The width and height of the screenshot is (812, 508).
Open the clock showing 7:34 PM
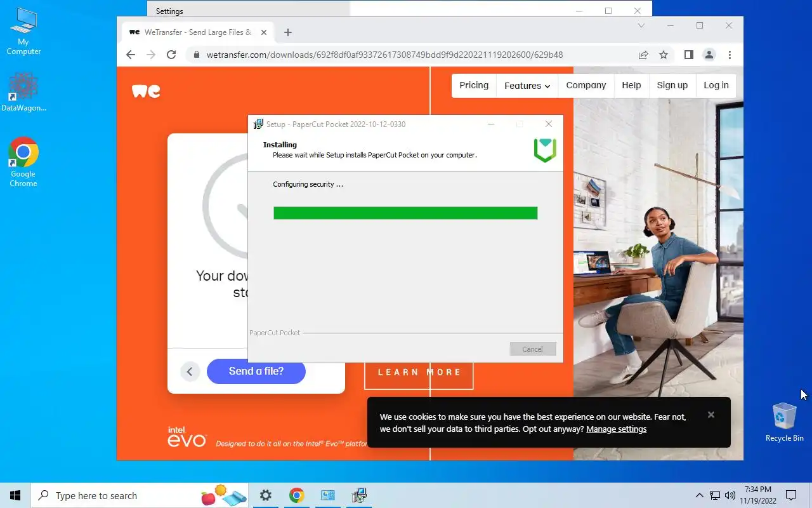(x=759, y=495)
